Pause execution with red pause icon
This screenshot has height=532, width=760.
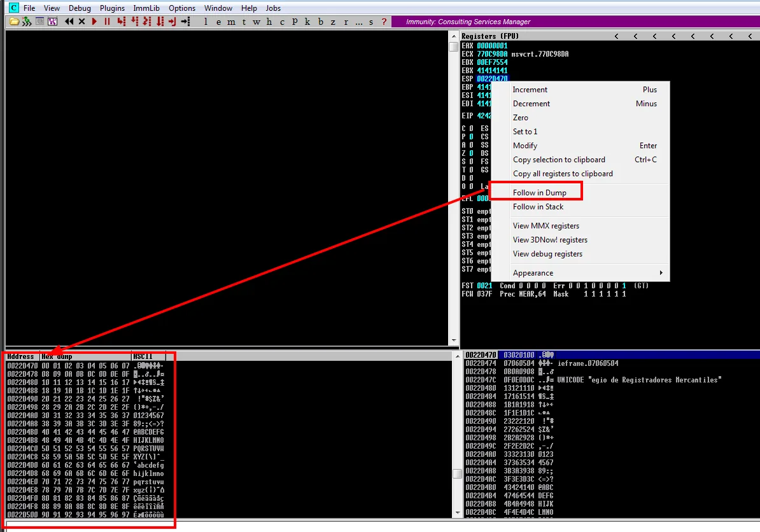pyautogui.click(x=107, y=22)
